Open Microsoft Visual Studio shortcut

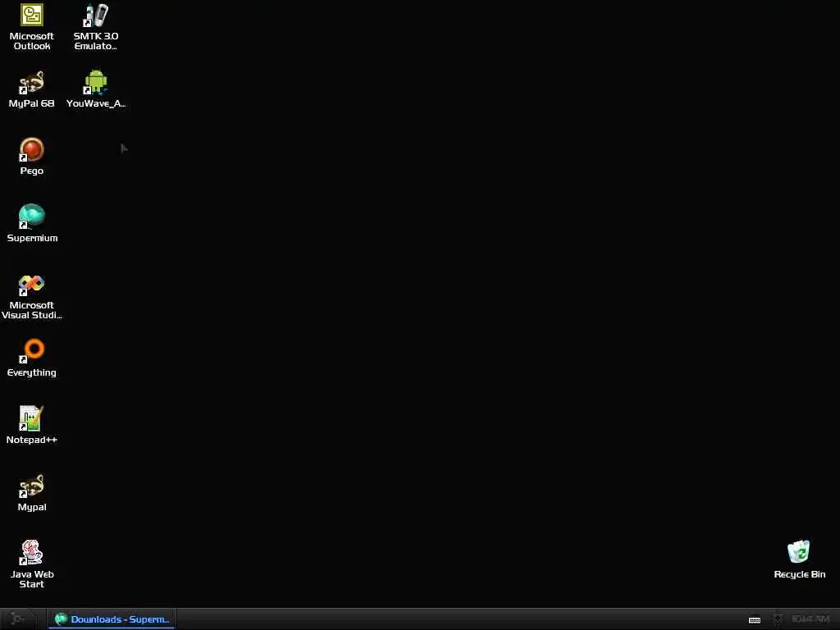(32, 296)
